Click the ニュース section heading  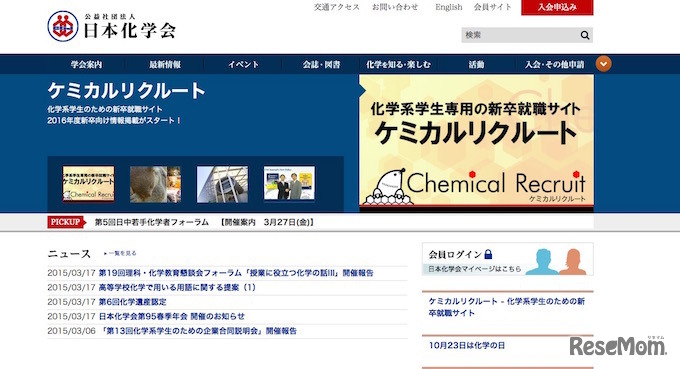pyautogui.click(x=69, y=254)
